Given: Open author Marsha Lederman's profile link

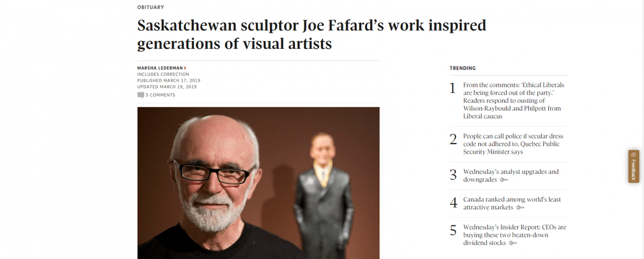Looking at the screenshot, I should (x=160, y=68).
